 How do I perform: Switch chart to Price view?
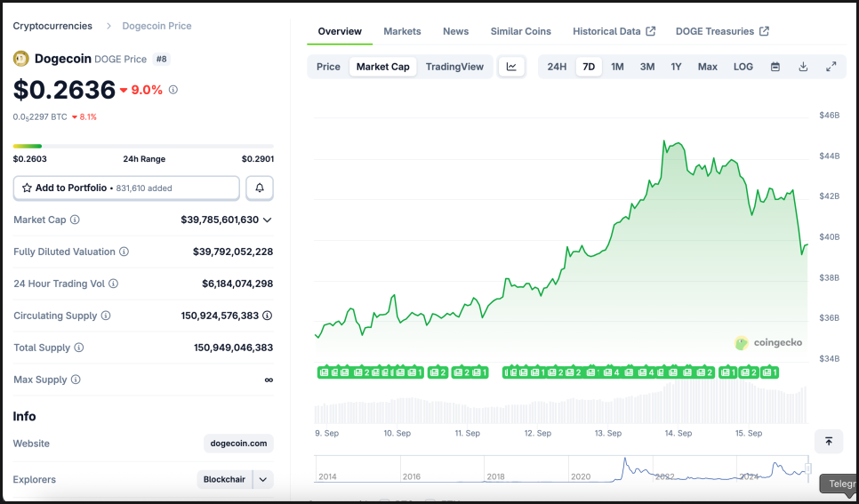tap(328, 67)
